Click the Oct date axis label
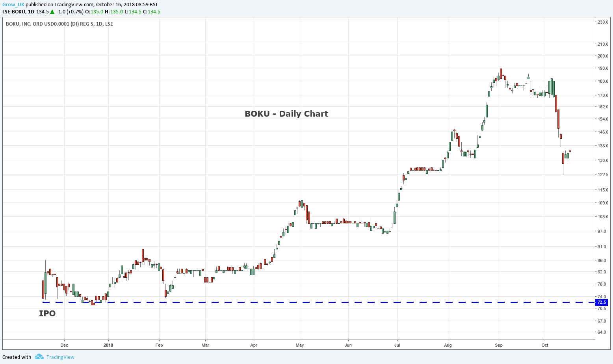The height and width of the screenshot is (364, 613). tap(545, 345)
